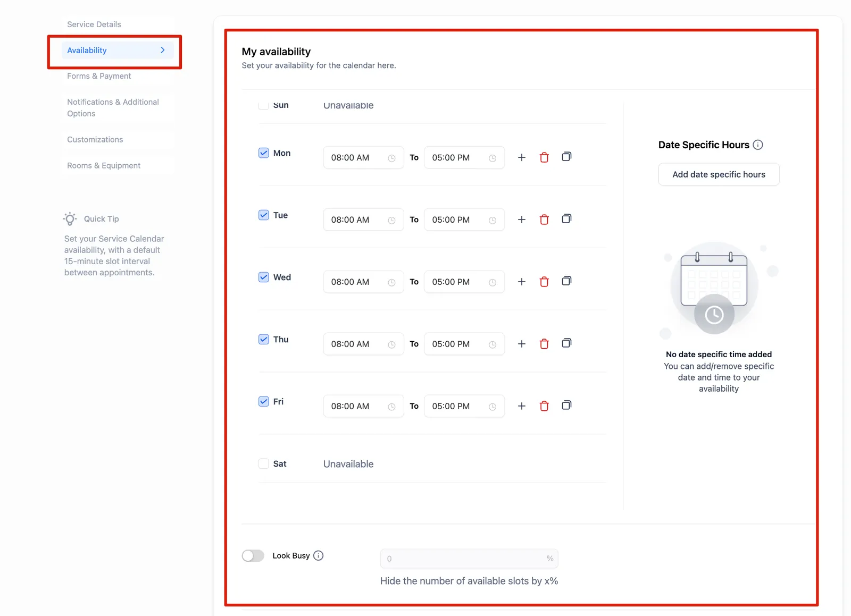Open Thursday end time 05:00 PM picker
Screen dimensions: 851x616
[464, 344]
